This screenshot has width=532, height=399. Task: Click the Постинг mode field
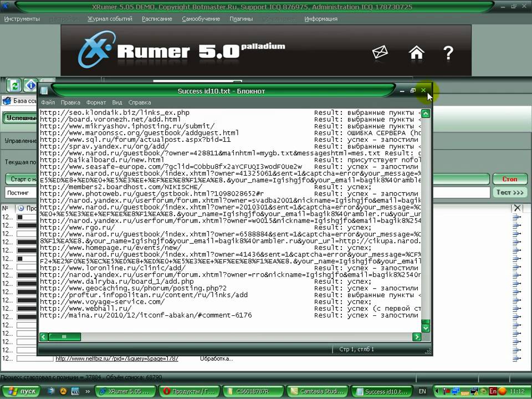click(21, 193)
